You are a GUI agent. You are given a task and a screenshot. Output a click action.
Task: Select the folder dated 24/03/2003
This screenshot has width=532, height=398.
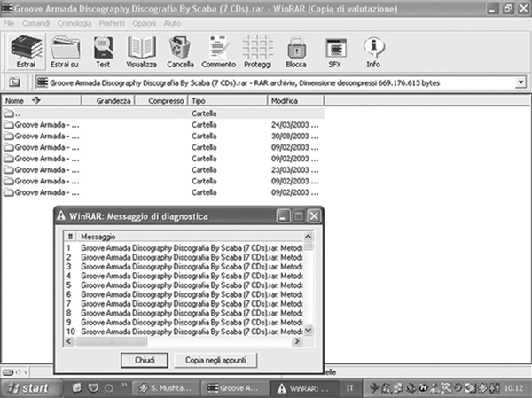point(163,125)
